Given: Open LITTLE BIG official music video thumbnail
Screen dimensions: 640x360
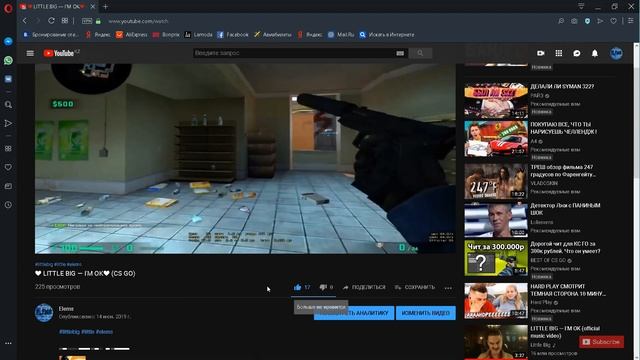Looking at the screenshot, I should pos(496,342).
